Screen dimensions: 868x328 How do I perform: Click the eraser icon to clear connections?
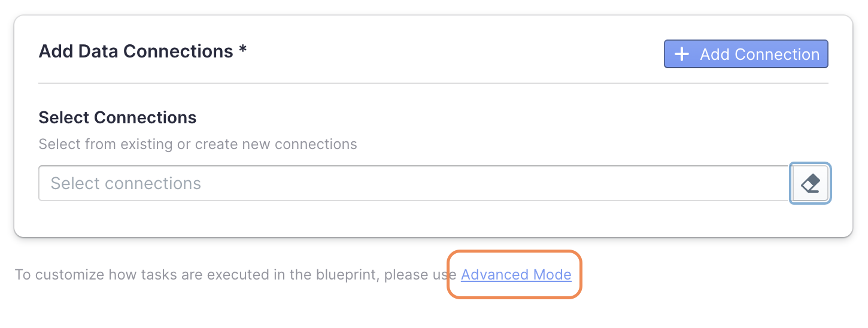click(x=811, y=183)
